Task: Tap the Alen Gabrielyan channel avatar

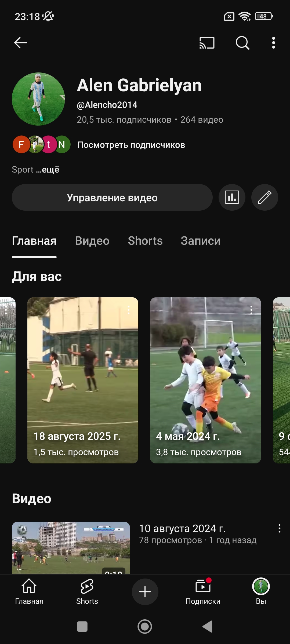Action: coord(38,99)
